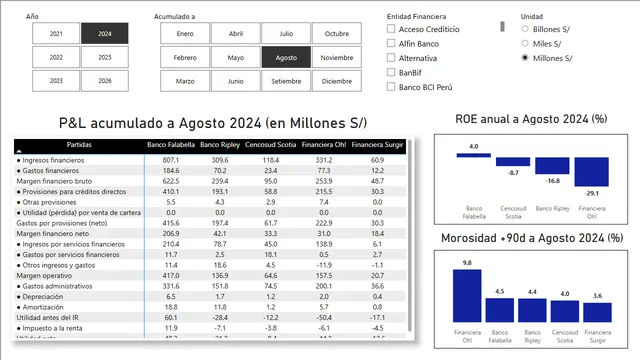Click Cencosud Scotia morosidad bar labeled 4.0
This screenshot has width=640, height=360.
[565, 311]
